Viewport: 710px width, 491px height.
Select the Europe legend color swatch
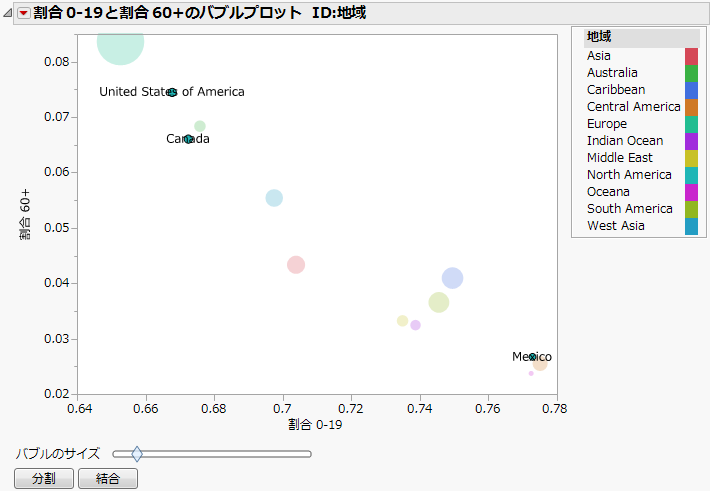click(691, 124)
